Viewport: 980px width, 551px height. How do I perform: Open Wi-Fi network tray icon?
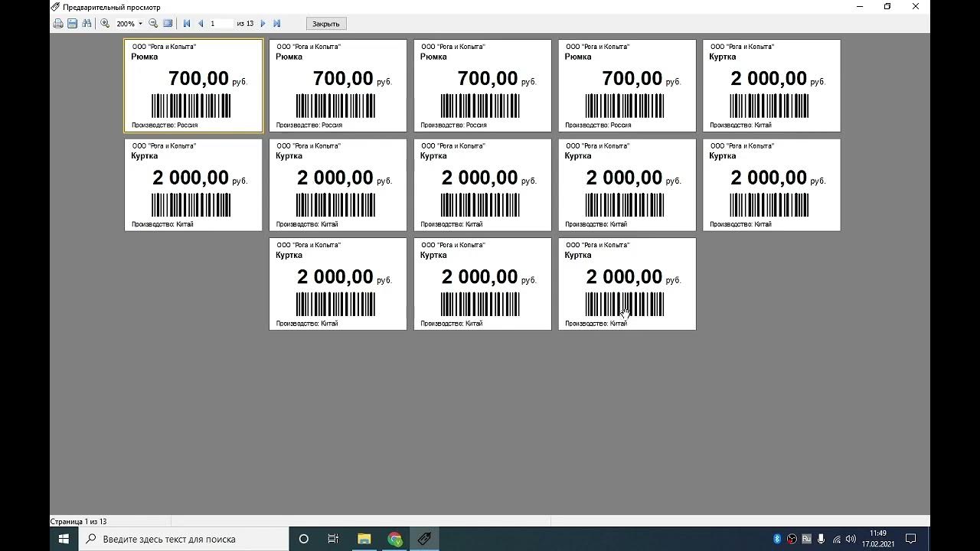[836, 539]
